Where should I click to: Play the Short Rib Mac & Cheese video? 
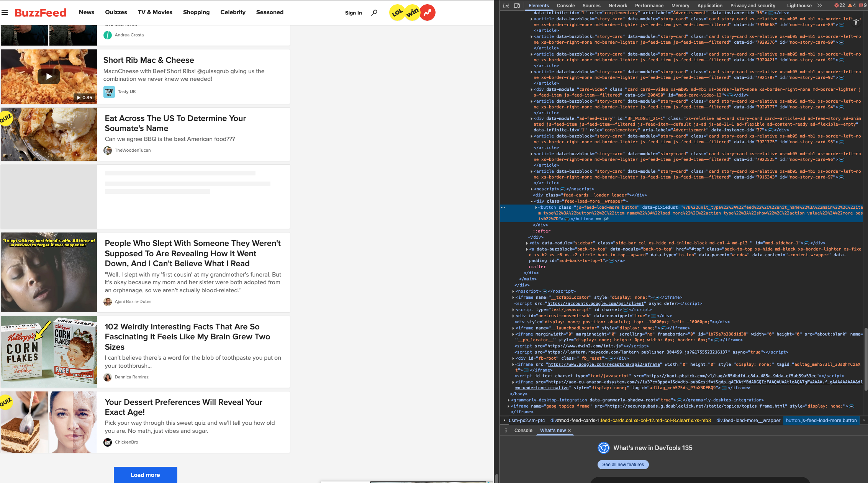click(x=49, y=76)
